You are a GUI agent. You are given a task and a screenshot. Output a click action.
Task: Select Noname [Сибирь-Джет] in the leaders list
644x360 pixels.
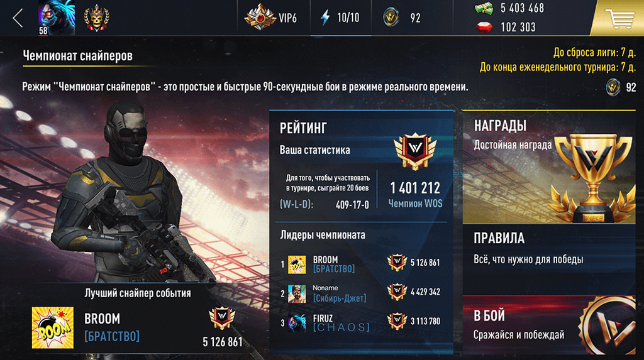360,293
